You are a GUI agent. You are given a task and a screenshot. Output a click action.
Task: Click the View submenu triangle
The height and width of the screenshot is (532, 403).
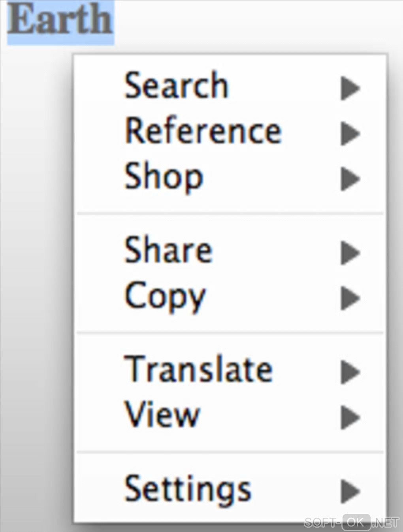[350, 417]
